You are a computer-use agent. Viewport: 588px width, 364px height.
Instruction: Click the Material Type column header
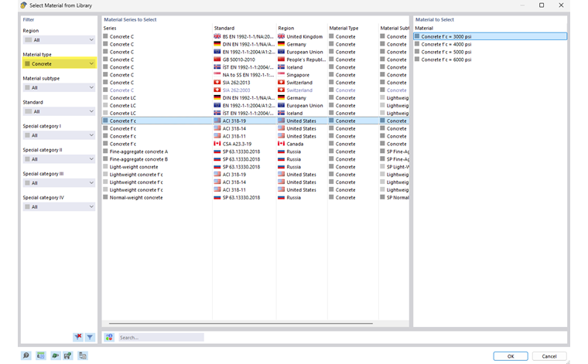coord(344,28)
